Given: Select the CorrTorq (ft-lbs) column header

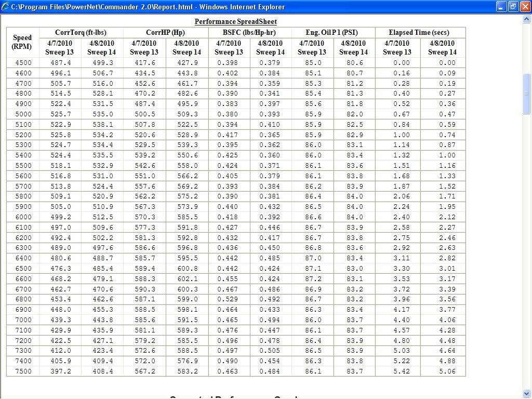Looking at the screenshot, I should click(x=81, y=32).
